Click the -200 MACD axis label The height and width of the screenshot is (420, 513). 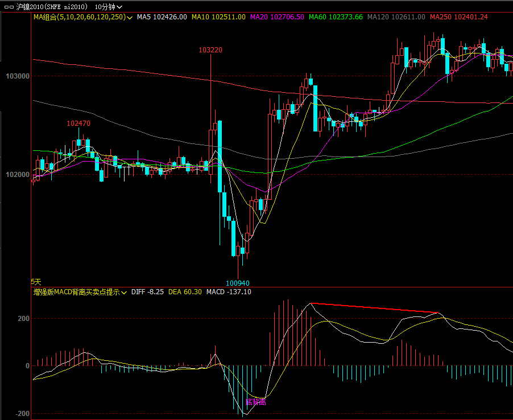pos(22,414)
